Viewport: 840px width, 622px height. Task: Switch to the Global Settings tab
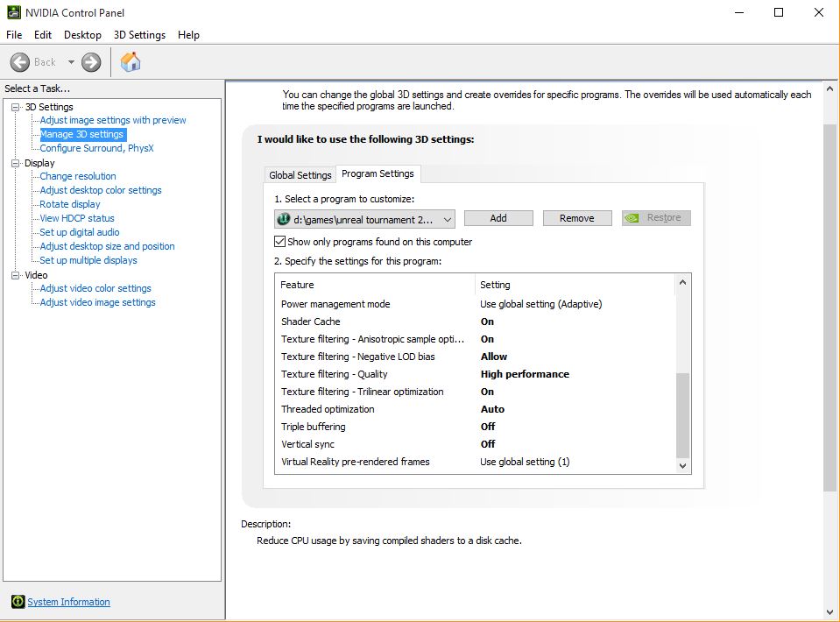[x=300, y=175]
